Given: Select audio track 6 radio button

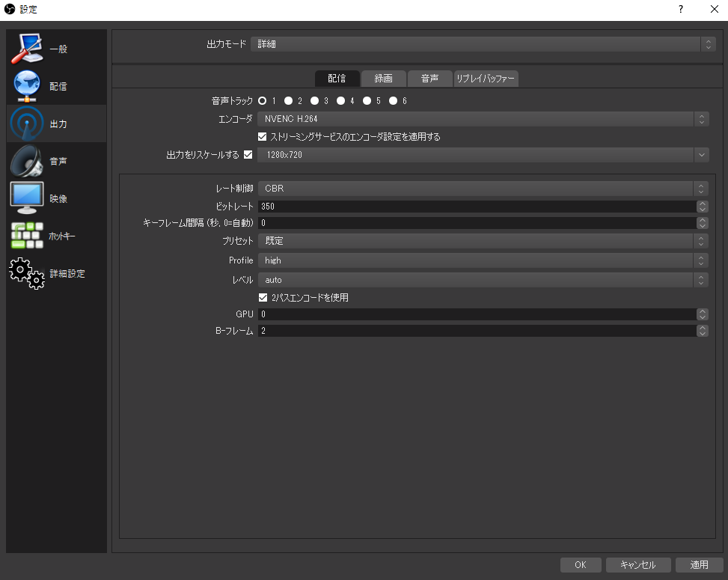Looking at the screenshot, I should click(x=394, y=101).
